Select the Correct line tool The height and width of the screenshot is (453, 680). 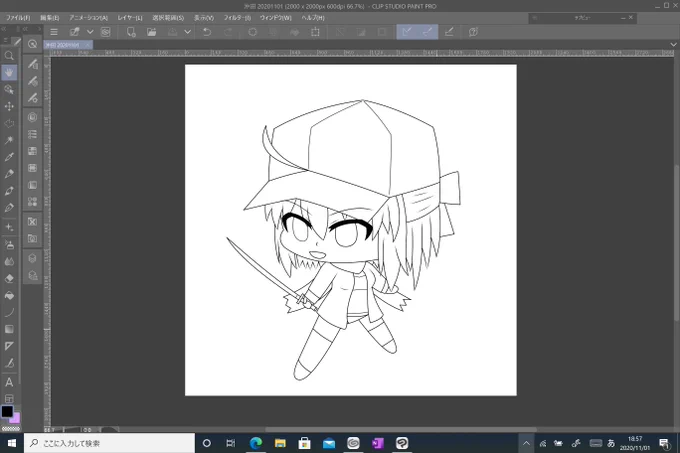click(x=9, y=363)
